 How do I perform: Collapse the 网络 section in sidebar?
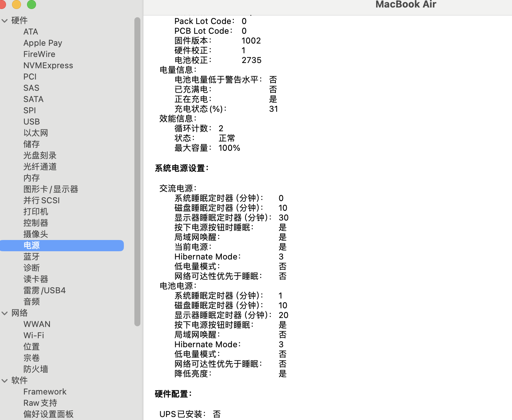(5, 313)
